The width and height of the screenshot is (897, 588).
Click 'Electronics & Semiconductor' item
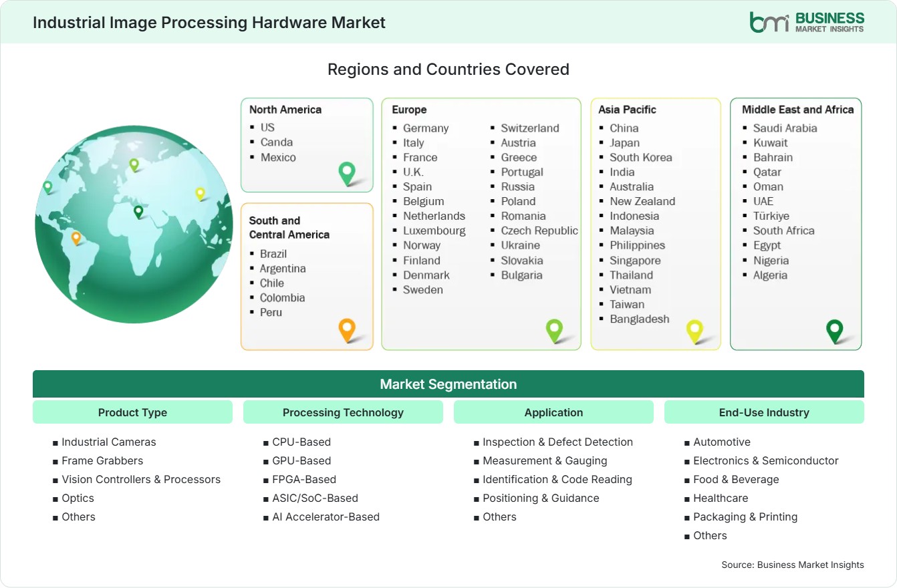(766, 460)
